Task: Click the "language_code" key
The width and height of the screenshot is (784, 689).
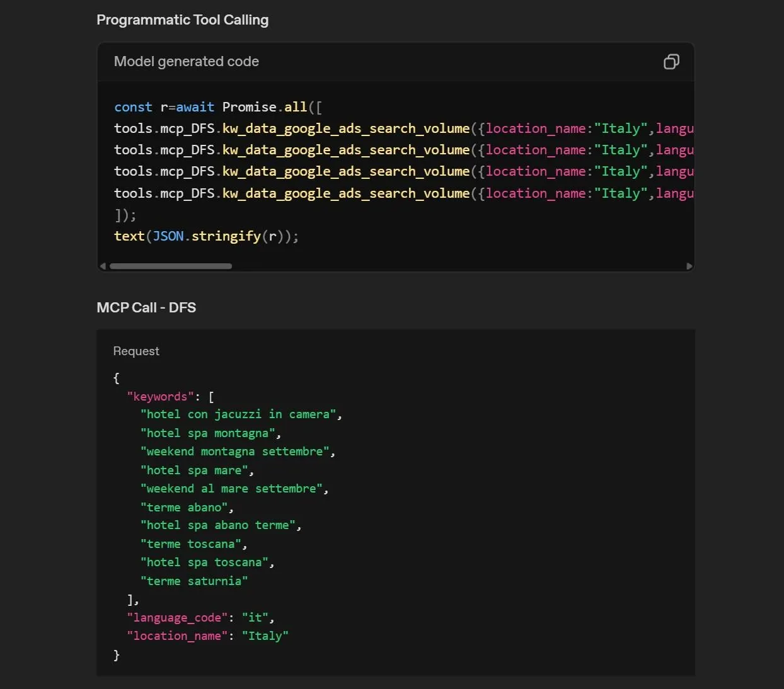Action: (177, 618)
